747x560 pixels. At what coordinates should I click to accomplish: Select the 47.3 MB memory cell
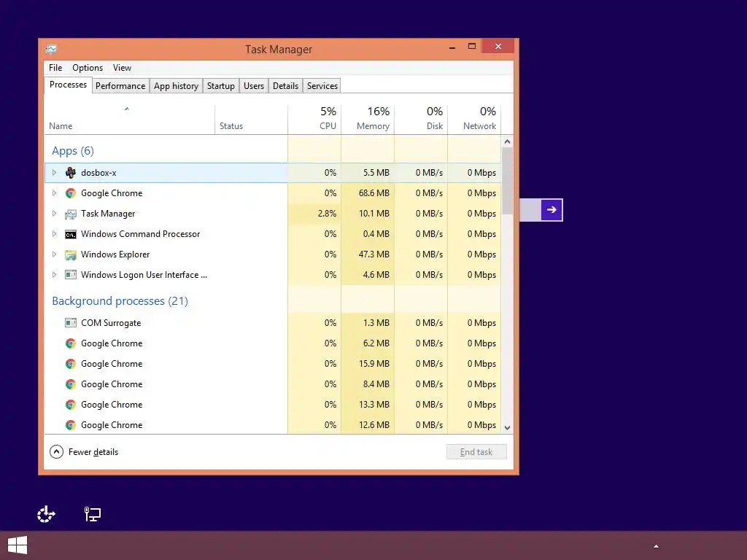(368, 254)
